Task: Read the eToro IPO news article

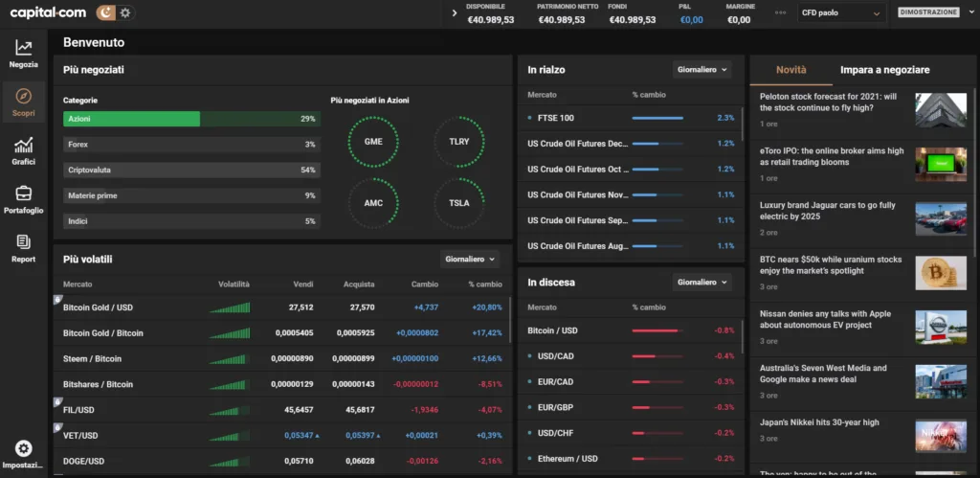Action: (x=832, y=156)
